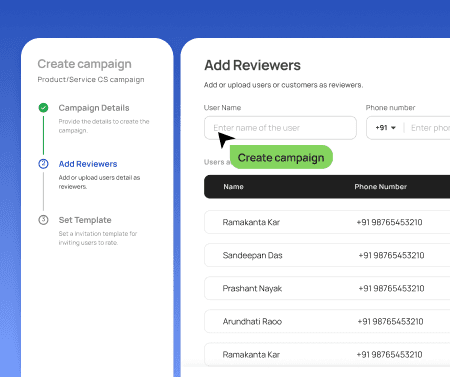450x377 pixels.
Task: Click the Create campaign sidebar title
Action: pos(84,64)
